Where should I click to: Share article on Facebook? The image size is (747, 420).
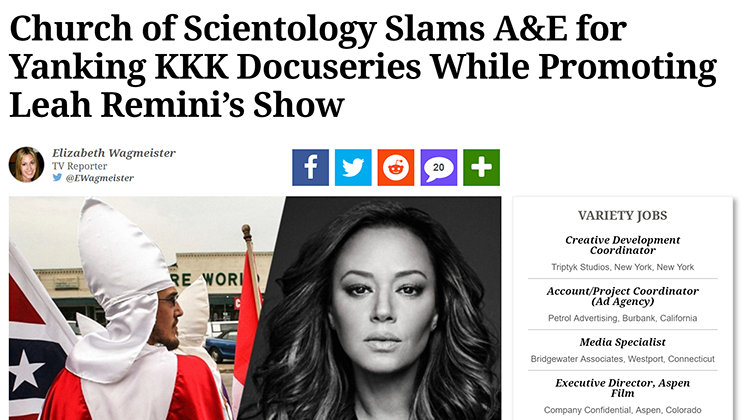[x=310, y=167]
